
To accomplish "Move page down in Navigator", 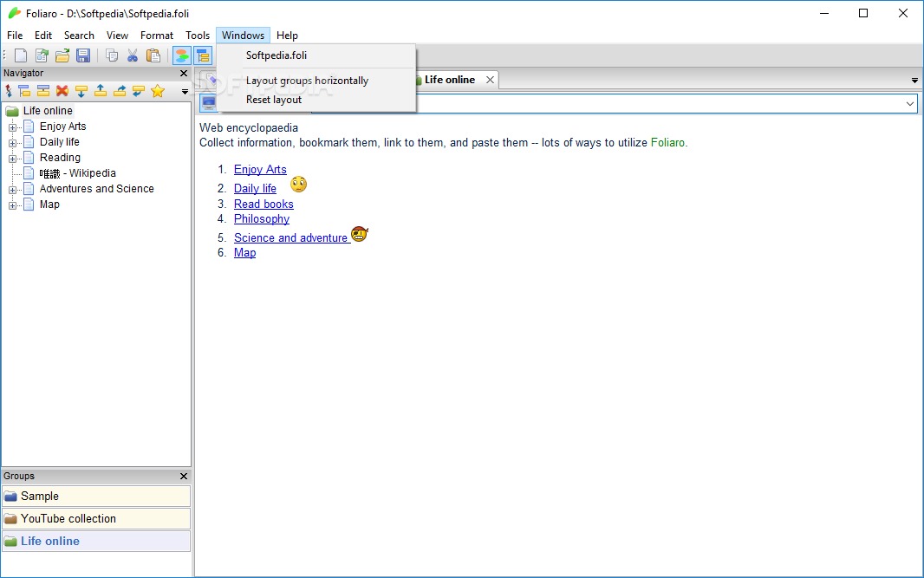I will [x=81, y=91].
